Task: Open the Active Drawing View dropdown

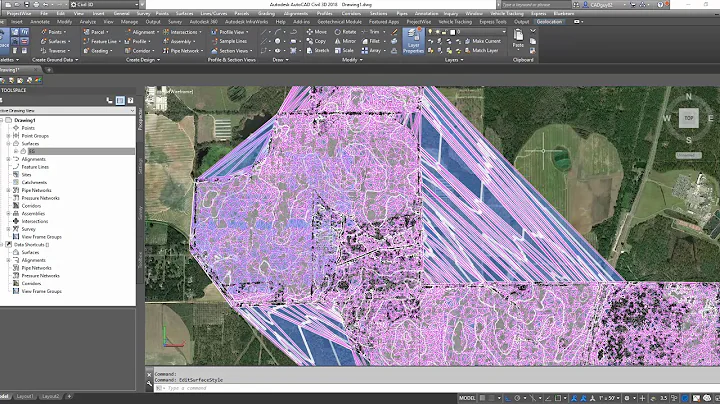Action: pyautogui.click(x=68, y=111)
